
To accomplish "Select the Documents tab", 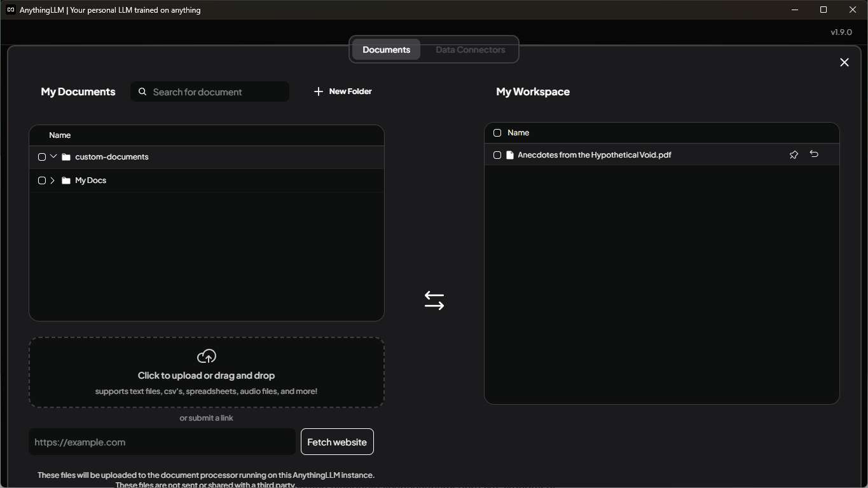I will click(x=386, y=50).
